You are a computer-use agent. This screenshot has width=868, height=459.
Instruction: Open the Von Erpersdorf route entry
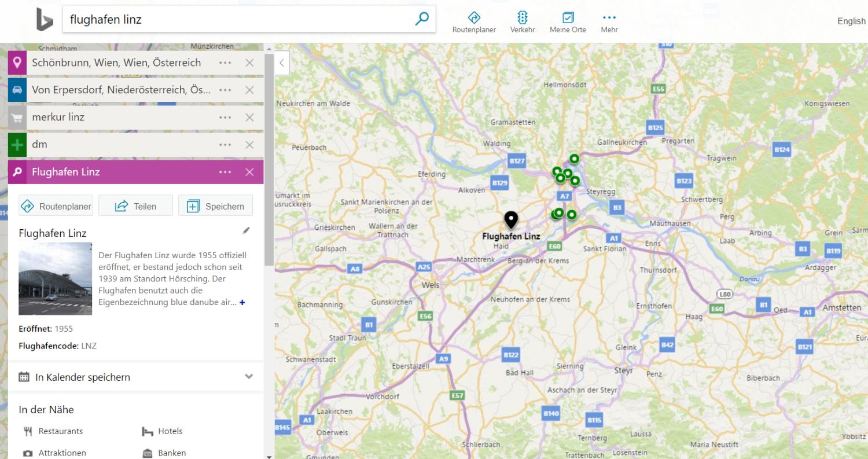point(122,90)
